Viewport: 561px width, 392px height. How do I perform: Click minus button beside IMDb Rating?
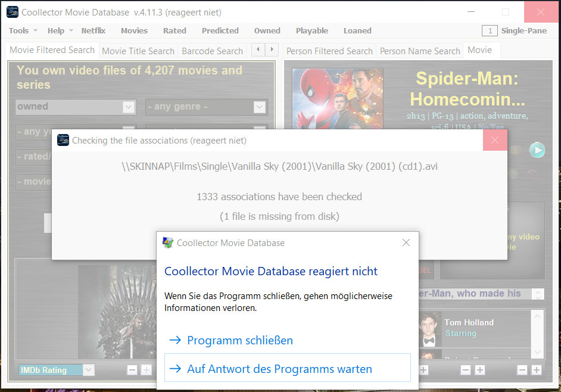(x=132, y=370)
